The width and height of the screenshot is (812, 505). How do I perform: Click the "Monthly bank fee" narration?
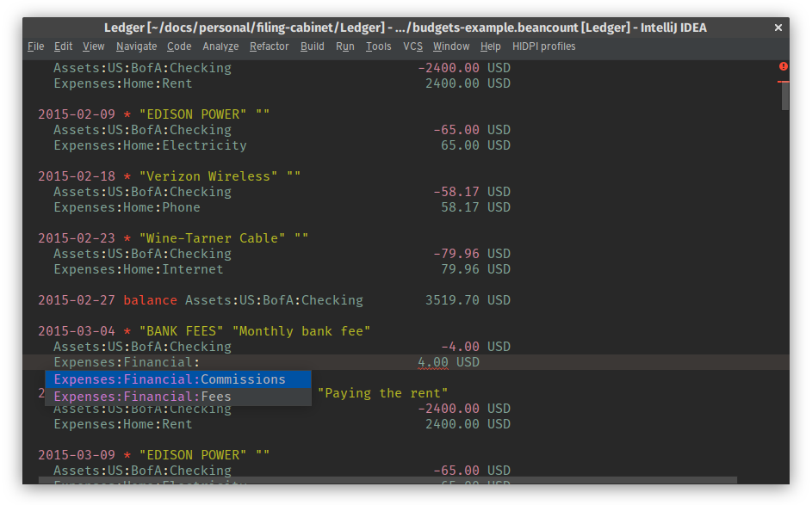tap(301, 331)
